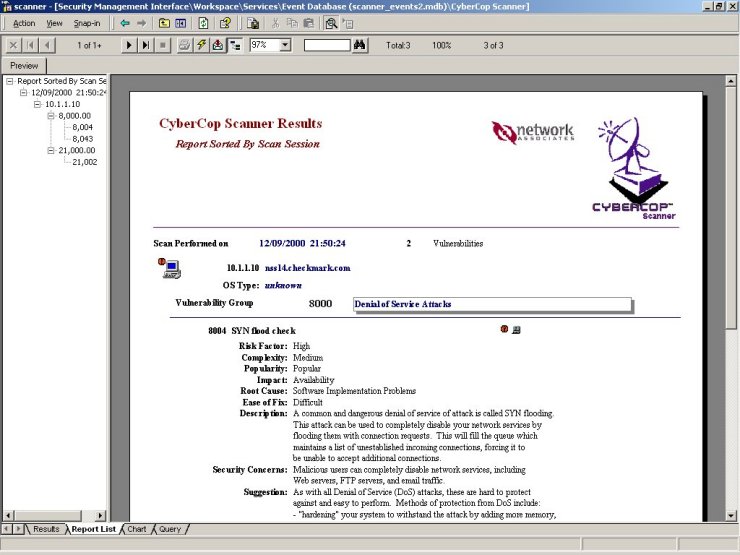Collapse the 8,000.00 tree node
The width and height of the screenshot is (740, 555).
[x=51, y=116]
